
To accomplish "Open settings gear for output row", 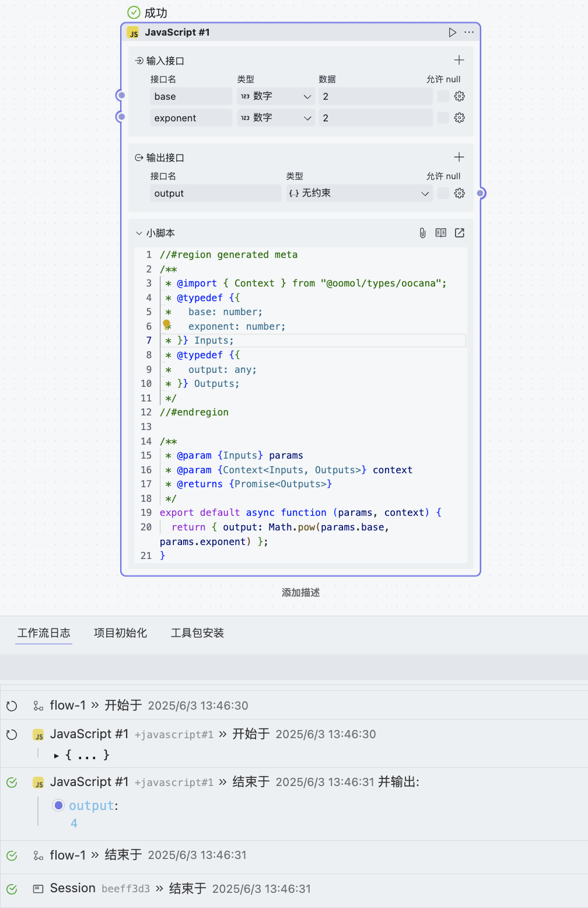I will pos(460,193).
